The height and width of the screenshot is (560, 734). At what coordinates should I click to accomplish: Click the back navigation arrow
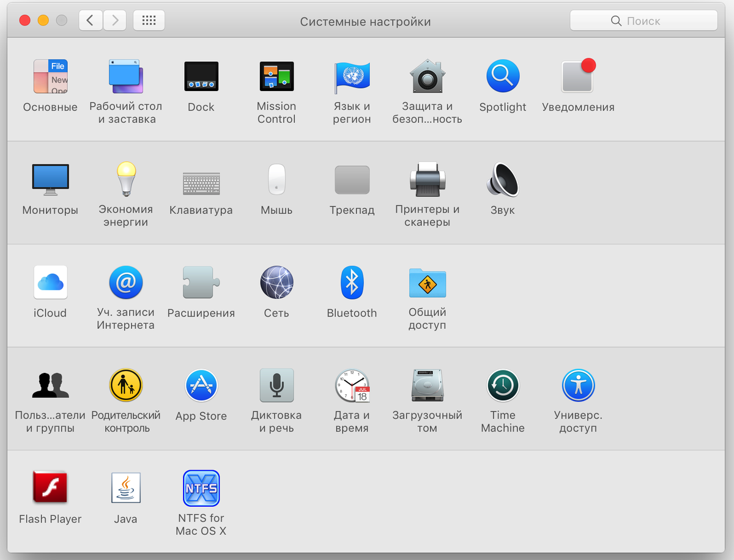pyautogui.click(x=91, y=20)
